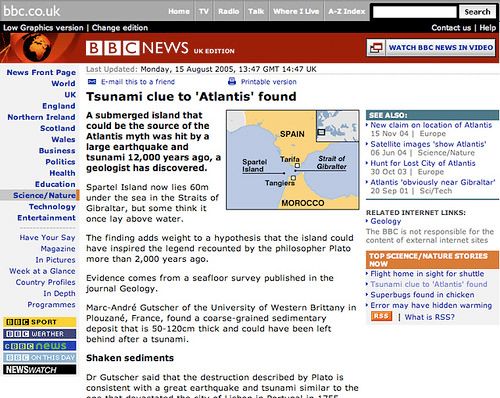Open the Politics section
Image resolution: width=500 pixels, height=398 pixels.
[x=60, y=162]
